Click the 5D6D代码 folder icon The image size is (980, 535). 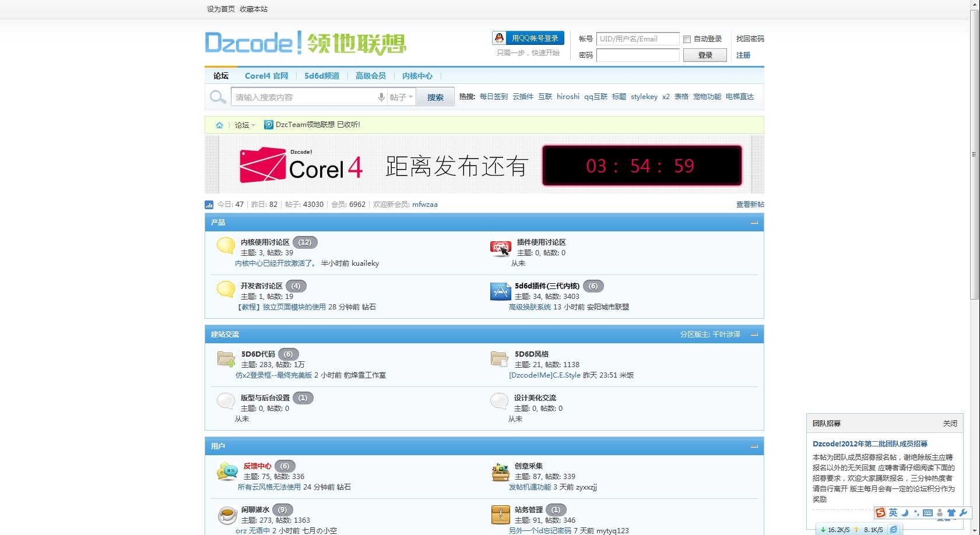tap(226, 358)
